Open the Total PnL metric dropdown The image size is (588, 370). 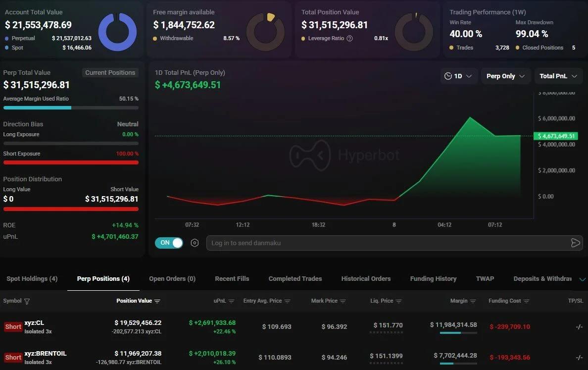(558, 76)
